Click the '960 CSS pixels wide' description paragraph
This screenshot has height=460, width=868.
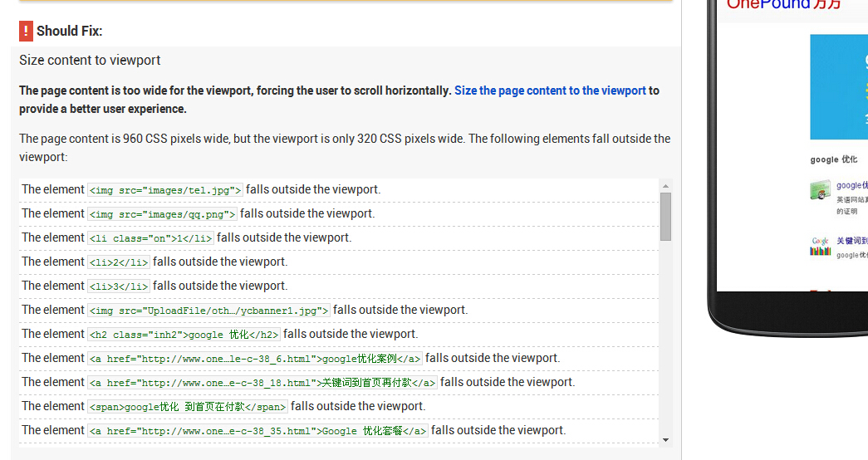(345, 148)
